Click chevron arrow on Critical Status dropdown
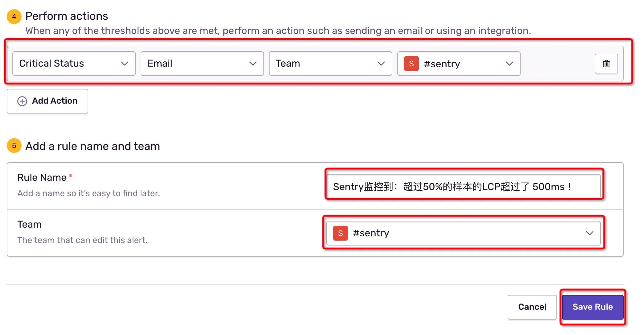The image size is (644, 335). pyautogui.click(x=125, y=64)
